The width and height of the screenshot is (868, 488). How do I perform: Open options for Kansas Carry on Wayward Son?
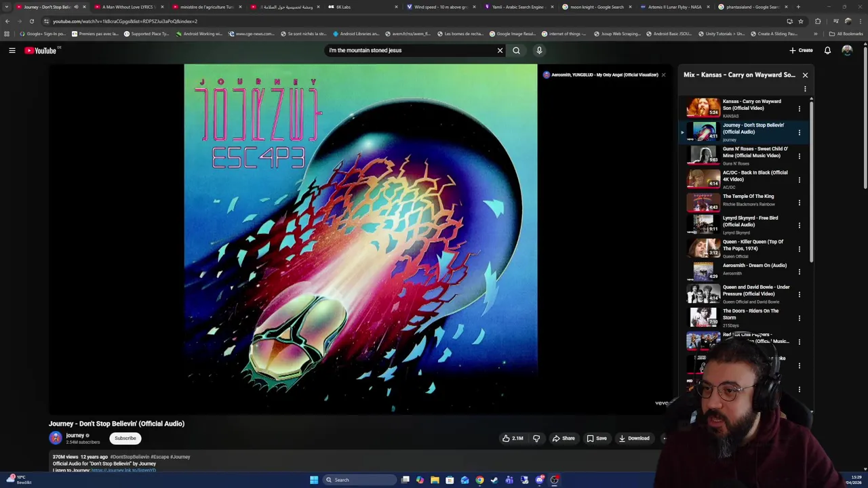point(799,108)
